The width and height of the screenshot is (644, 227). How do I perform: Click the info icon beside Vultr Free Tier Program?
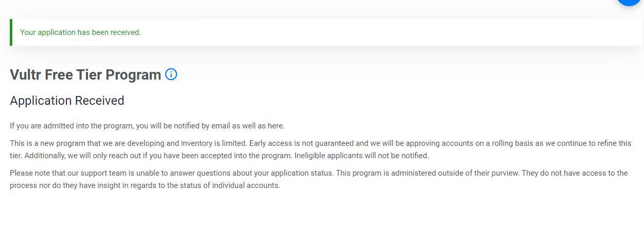pos(171,74)
